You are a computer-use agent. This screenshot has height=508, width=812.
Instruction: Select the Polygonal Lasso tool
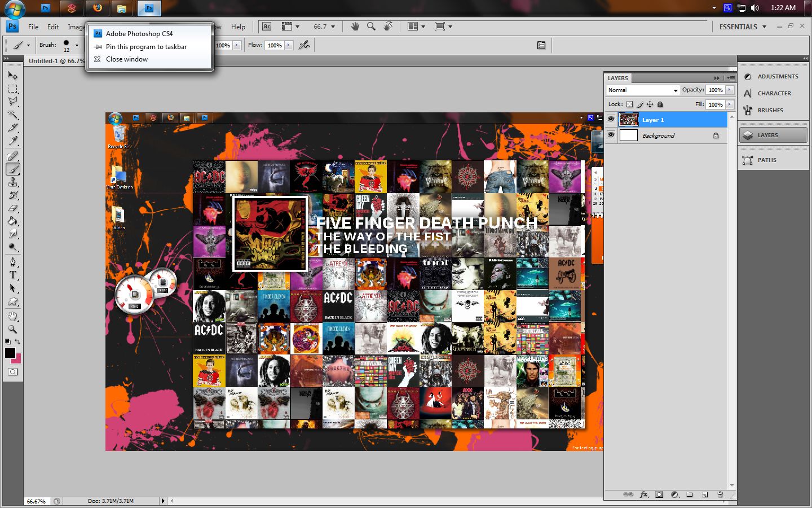click(x=12, y=102)
